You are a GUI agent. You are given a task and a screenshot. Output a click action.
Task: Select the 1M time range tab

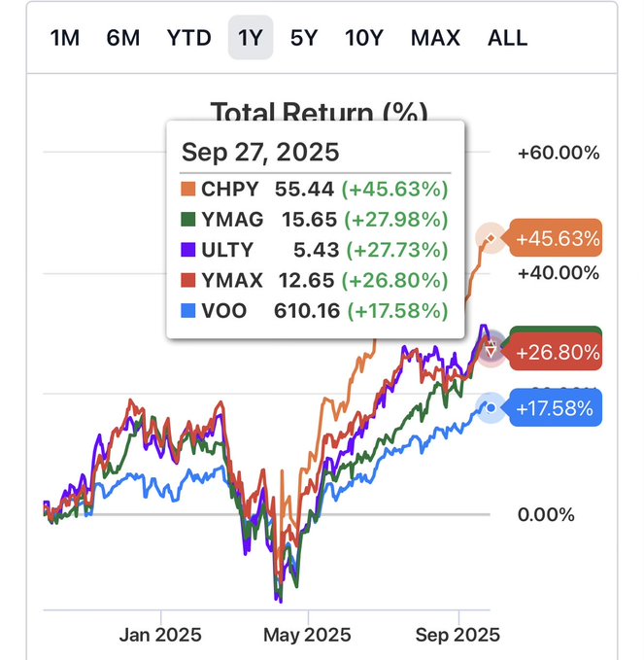pos(65,38)
